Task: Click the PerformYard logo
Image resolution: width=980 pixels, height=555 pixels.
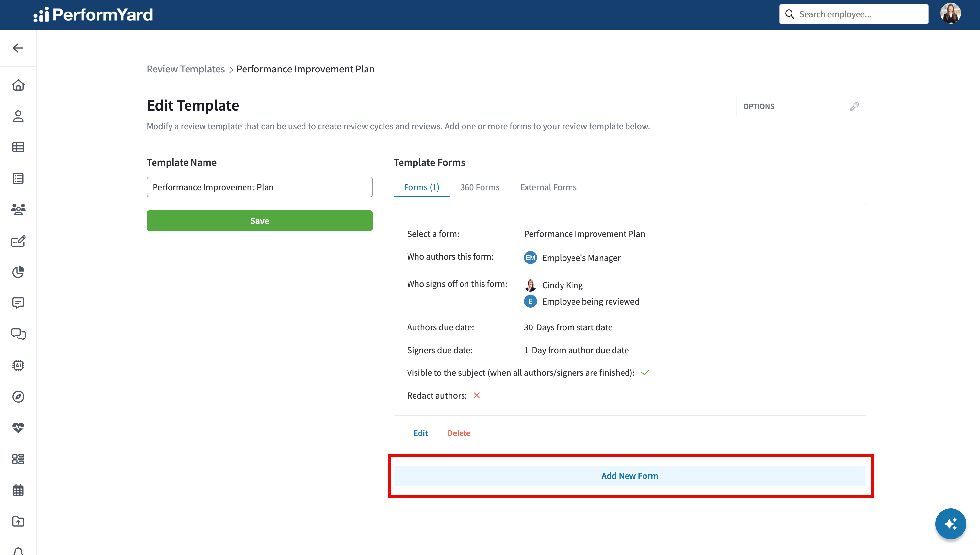Action: point(93,14)
